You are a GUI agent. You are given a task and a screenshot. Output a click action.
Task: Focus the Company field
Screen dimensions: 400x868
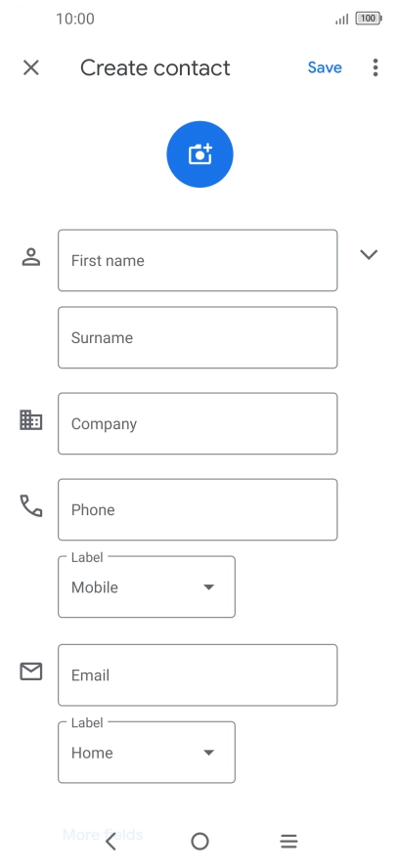coord(198,423)
